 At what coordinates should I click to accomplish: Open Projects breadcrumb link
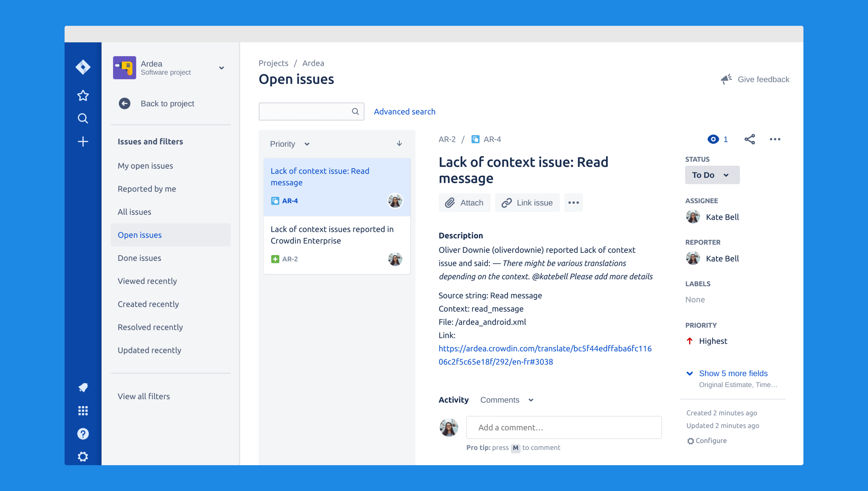273,63
